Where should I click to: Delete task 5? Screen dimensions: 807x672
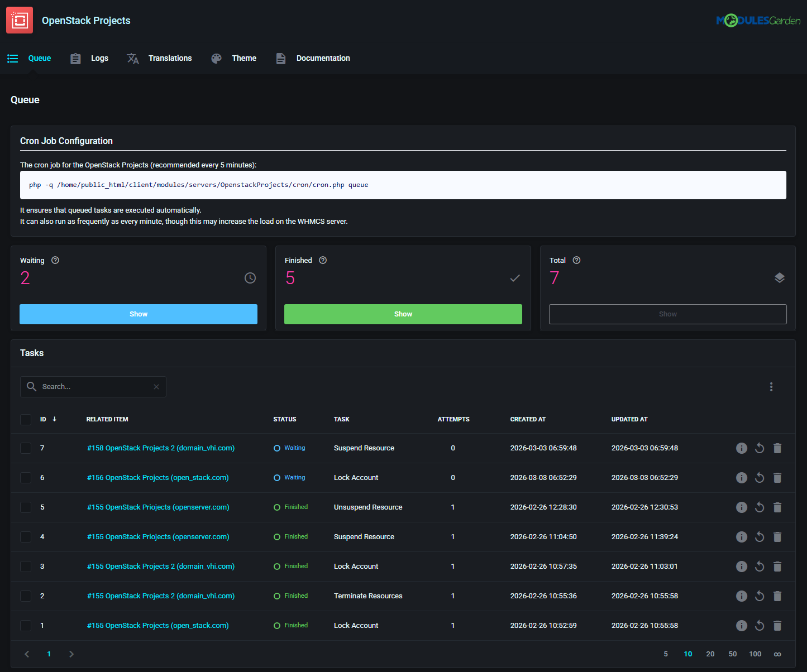coord(777,507)
